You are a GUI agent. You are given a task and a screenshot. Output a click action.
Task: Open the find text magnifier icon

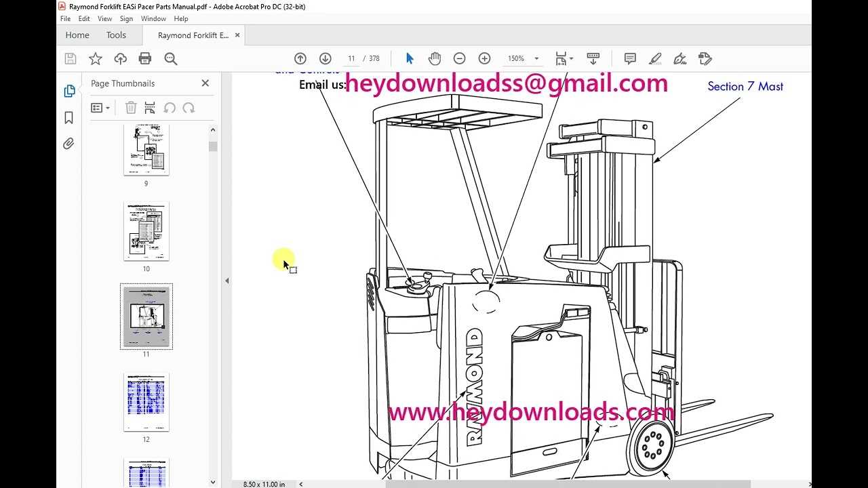coord(171,59)
